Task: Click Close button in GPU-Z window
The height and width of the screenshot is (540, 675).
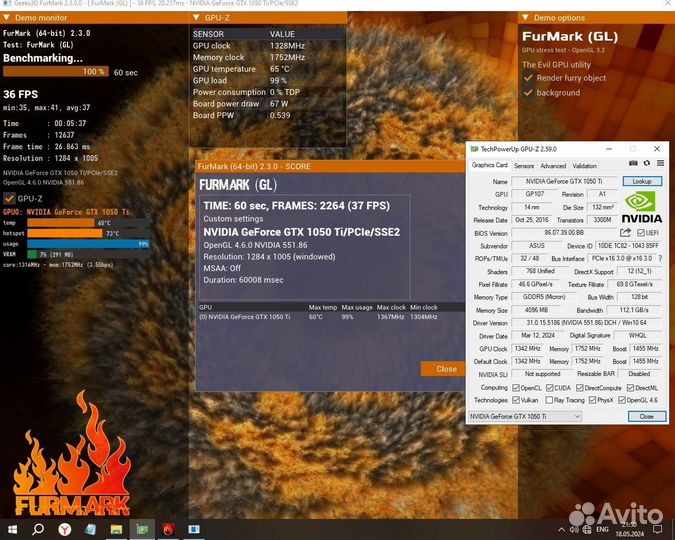Action: (x=647, y=416)
